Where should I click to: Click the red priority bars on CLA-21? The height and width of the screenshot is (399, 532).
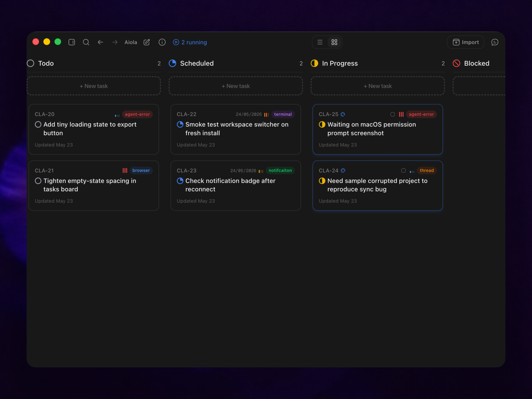125,170
